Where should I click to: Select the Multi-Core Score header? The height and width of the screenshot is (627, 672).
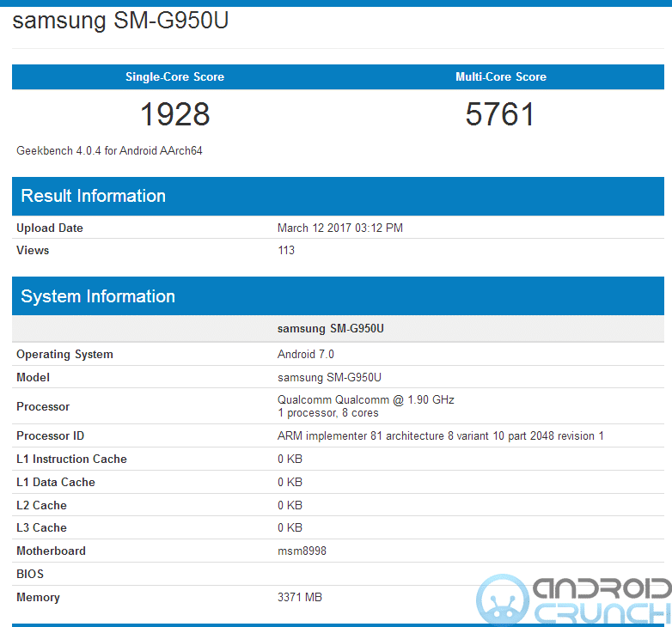[x=500, y=76]
